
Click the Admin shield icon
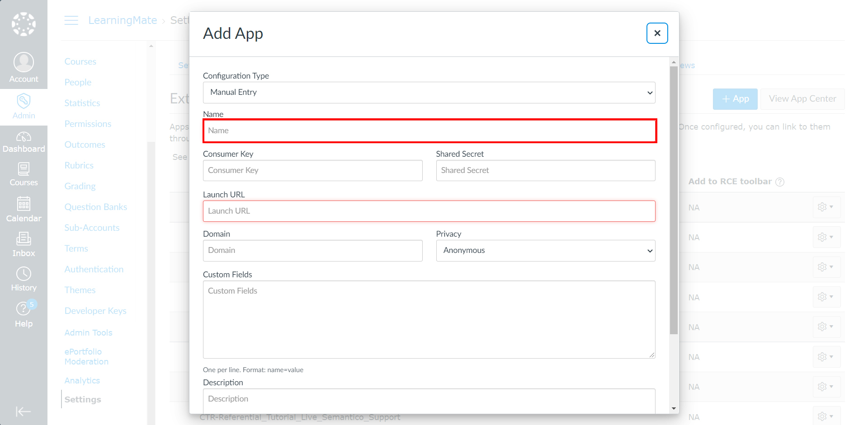point(24,101)
